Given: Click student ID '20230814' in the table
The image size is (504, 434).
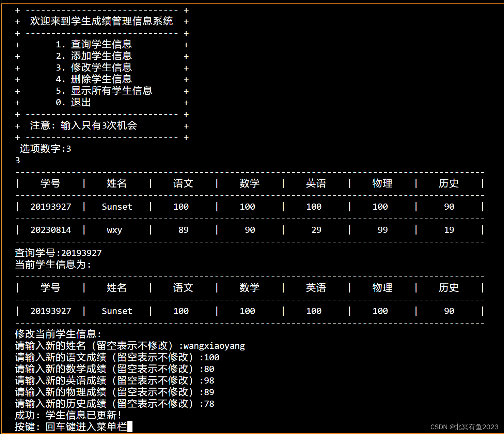Looking at the screenshot, I should 51,230.
